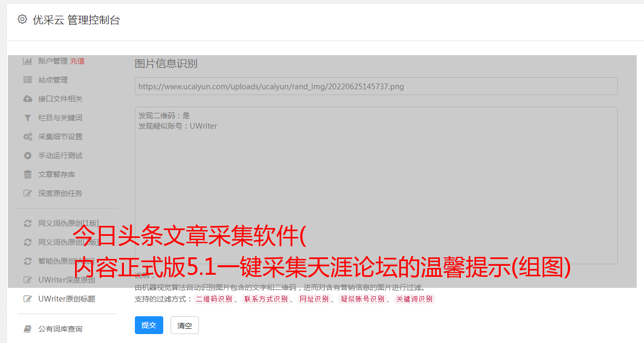Viewport: 644px width, 343px height.
Task: Click the funnel icon for 栏目与关键词
Action: tap(28, 118)
